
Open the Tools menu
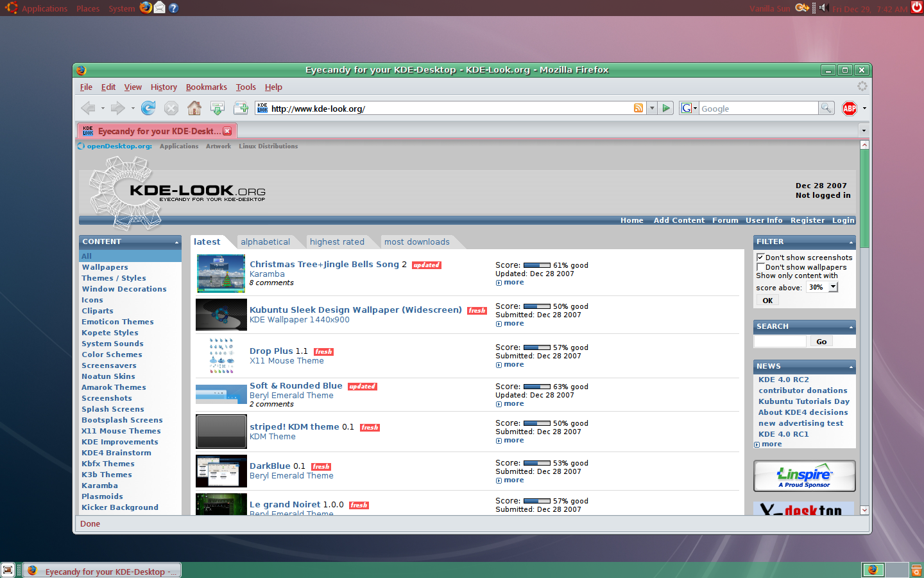(246, 87)
